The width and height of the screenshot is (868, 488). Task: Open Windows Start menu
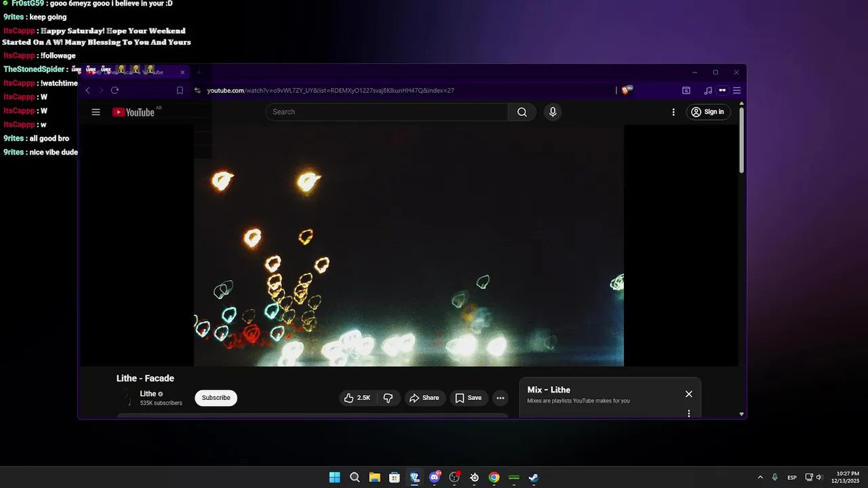(x=334, y=477)
